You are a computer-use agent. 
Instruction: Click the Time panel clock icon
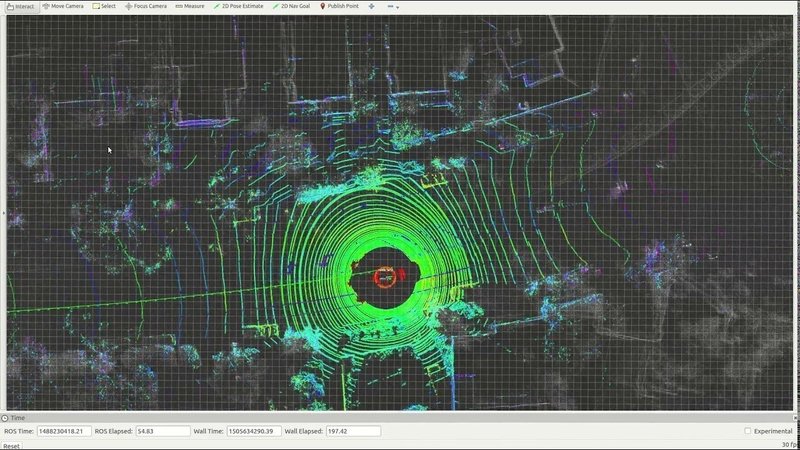[5, 418]
